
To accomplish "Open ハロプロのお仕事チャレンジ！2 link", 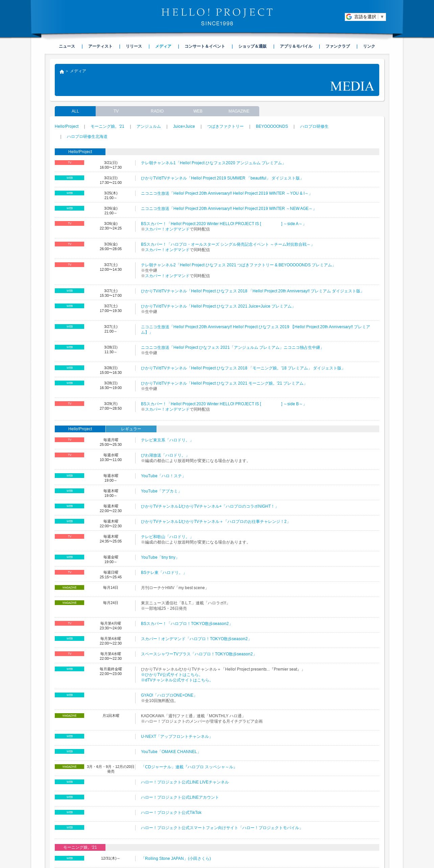I will tap(215, 522).
